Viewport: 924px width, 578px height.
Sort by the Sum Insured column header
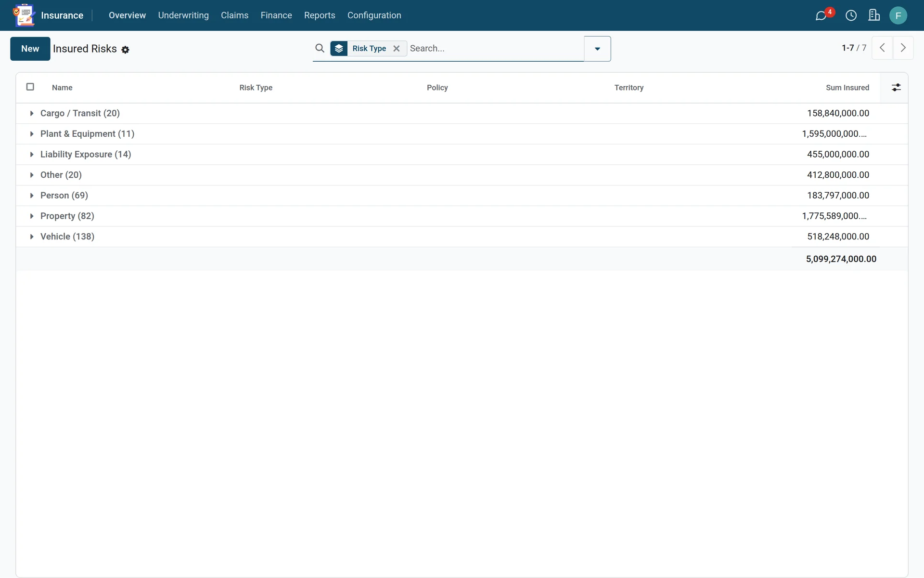pyautogui.click(x=847, y=88)
